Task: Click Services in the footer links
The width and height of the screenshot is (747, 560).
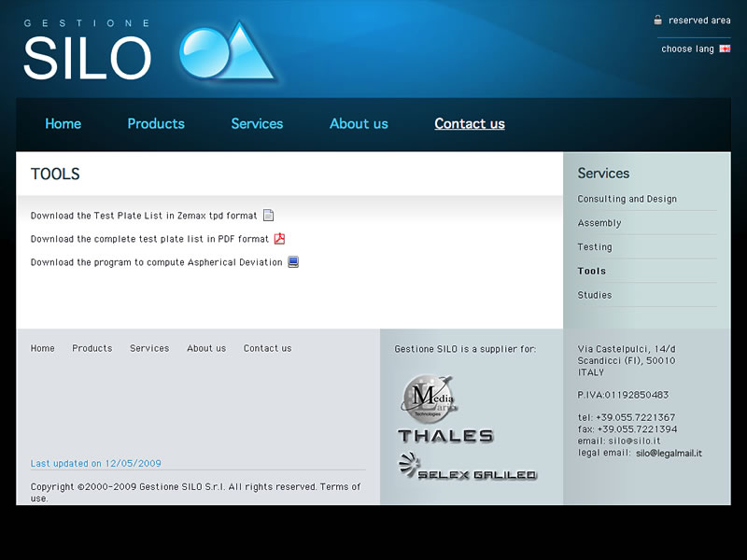Action: coord(149,348)
